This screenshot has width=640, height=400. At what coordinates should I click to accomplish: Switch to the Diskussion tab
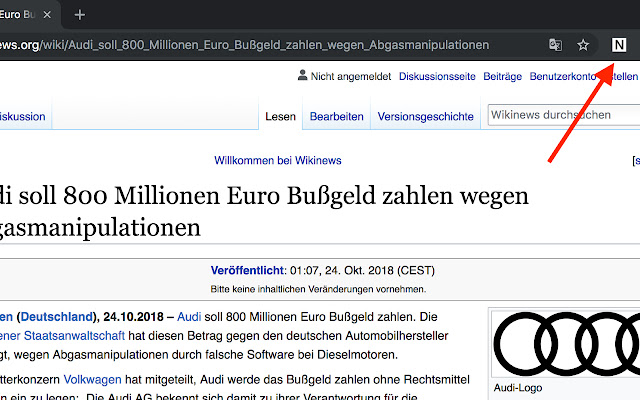point(22,117)
